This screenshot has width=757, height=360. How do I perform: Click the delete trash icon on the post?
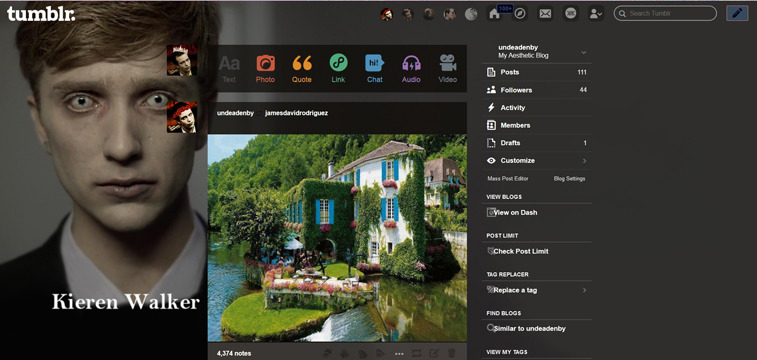pos(451,353)
